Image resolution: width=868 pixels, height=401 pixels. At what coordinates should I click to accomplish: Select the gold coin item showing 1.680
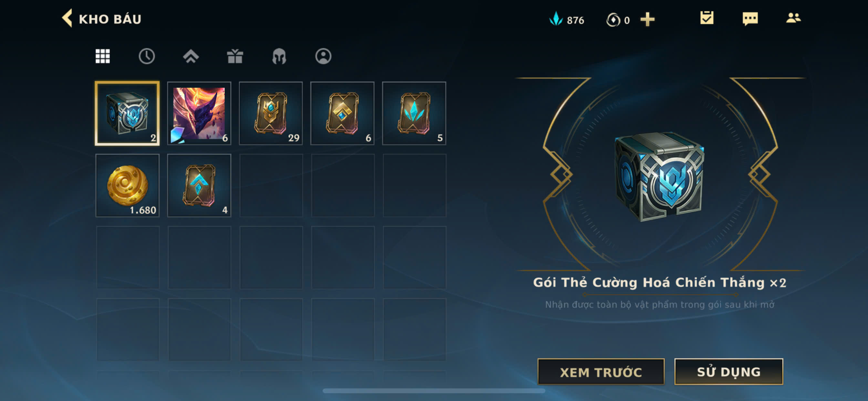point(127,185)
